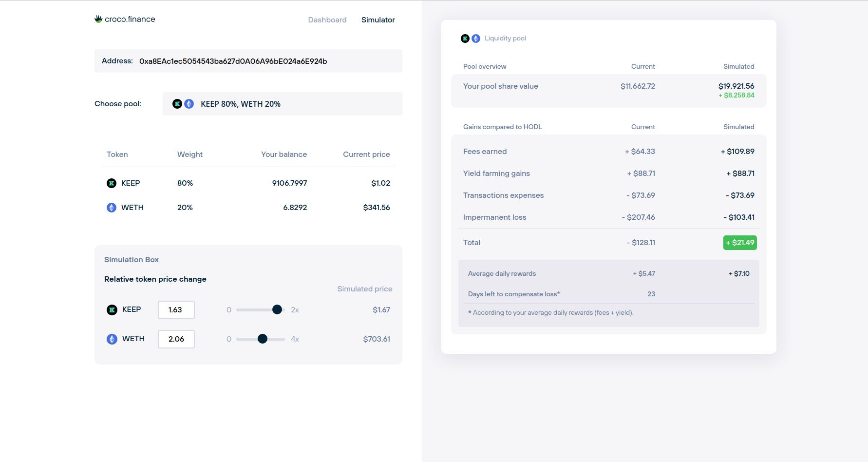Screen dimensions: 868x462
Task: Click the Ethereum icon beside Liquidity pool
Action: 476,38
